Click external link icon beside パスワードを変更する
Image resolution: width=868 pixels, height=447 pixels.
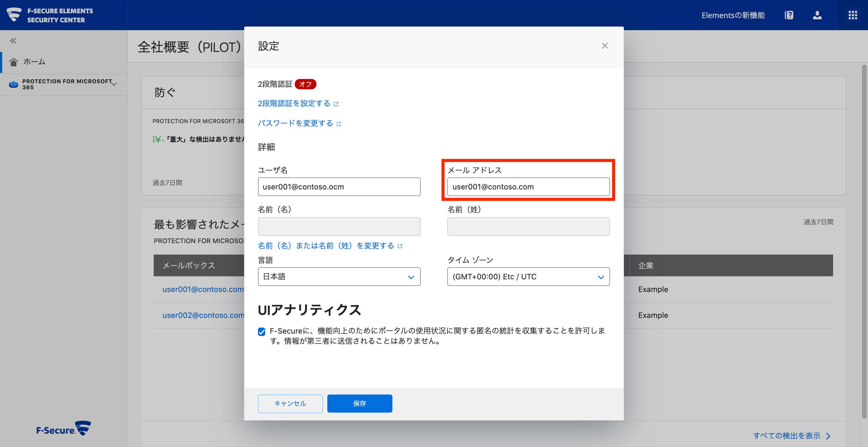coord(339,124)
